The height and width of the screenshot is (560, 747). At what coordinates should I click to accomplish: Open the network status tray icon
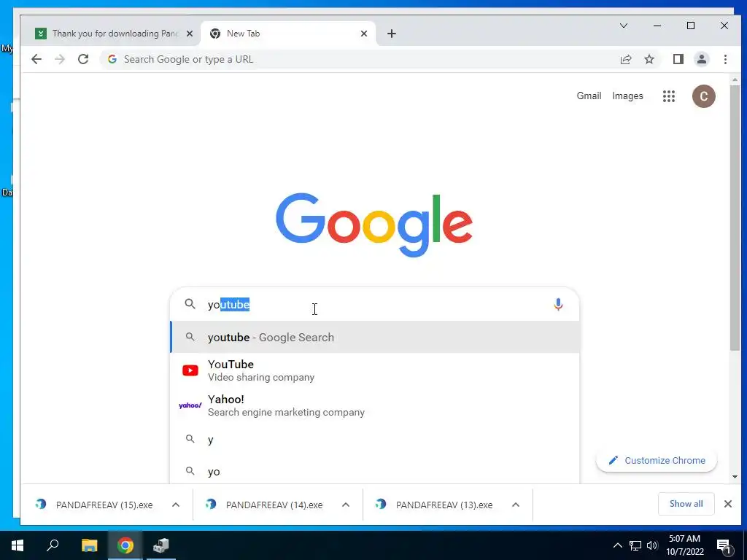635,545
